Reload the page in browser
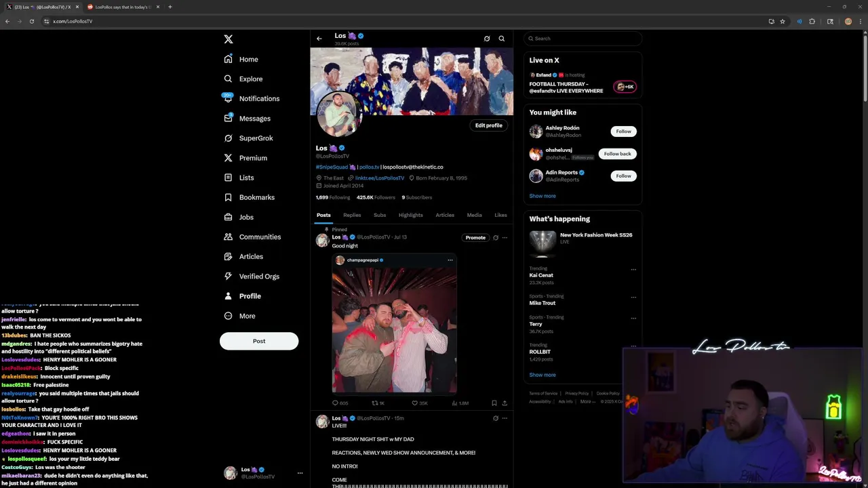Screen dimensions: 868x488 point(31,21)
